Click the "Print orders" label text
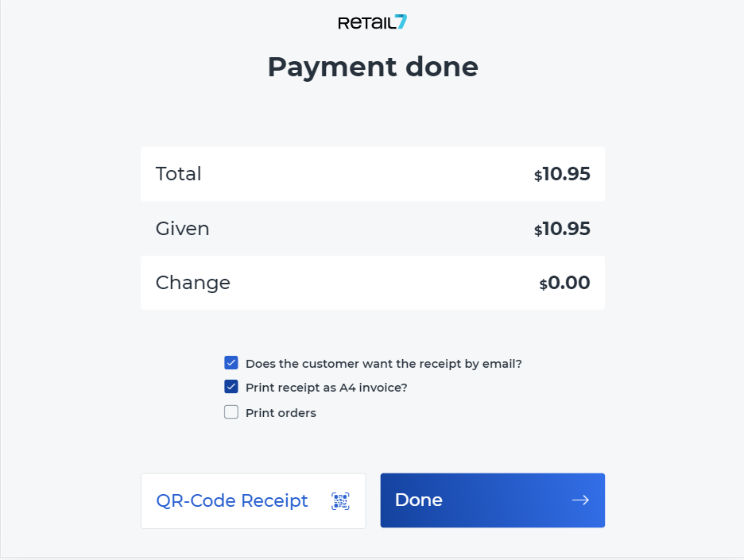This screenshot has width=744, height=560. tap(281, 413)
